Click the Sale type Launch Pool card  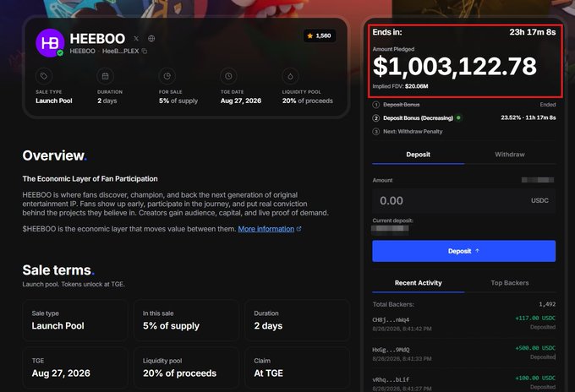click(75, 320)
